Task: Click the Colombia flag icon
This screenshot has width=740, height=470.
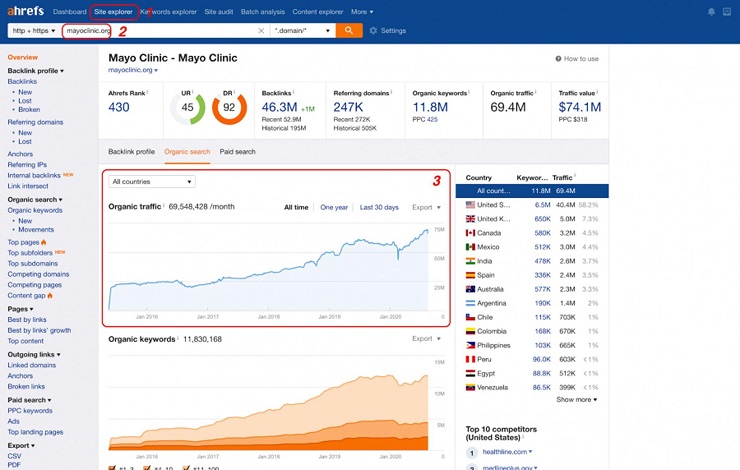Action: (x=470, y=331)
